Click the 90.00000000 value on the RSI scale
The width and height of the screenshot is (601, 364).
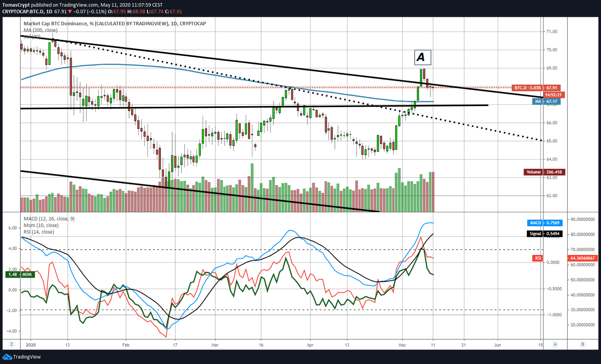(x=583, y=219)
